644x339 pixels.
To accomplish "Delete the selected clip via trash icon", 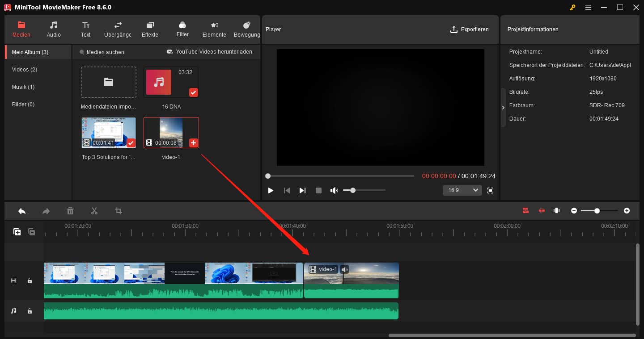I will pos(70,210).
